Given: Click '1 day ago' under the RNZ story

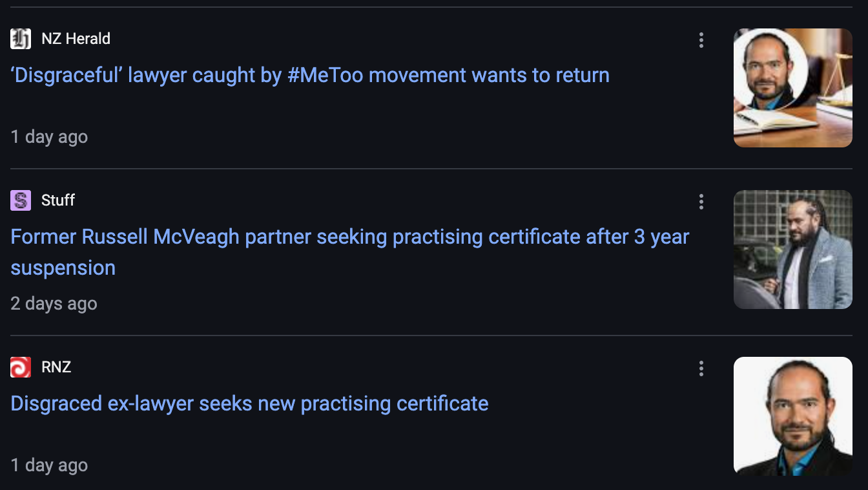Looking at the screenshot, I should pyautogui.click(x=49, y=465).
